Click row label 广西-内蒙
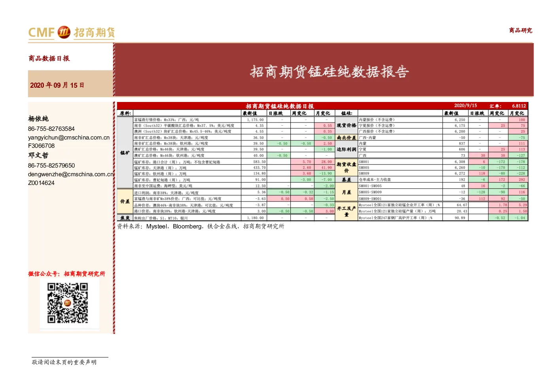 (x=367, y=138)
